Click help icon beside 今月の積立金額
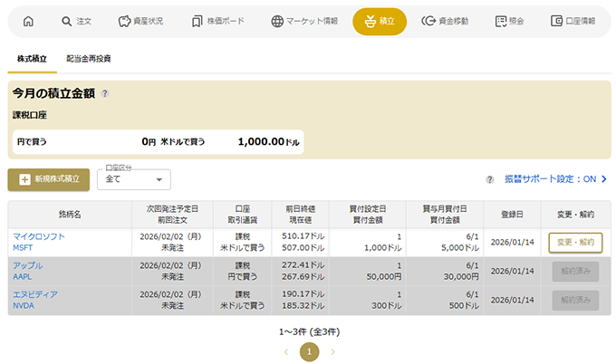This screenshot has height=364, width=616. [x=105, y=93]
